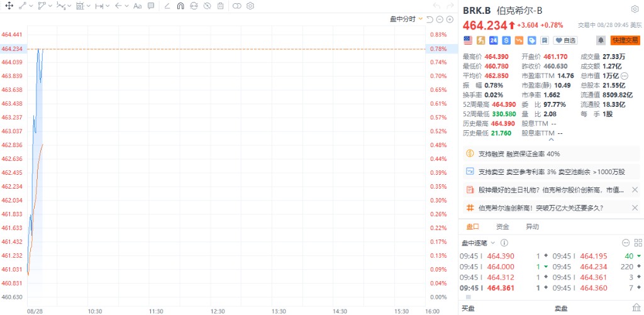The height and width of the screenshot is (315, 644).
Task: Expand the line drawing tool options arrow
Action: (x=32, y=6)
